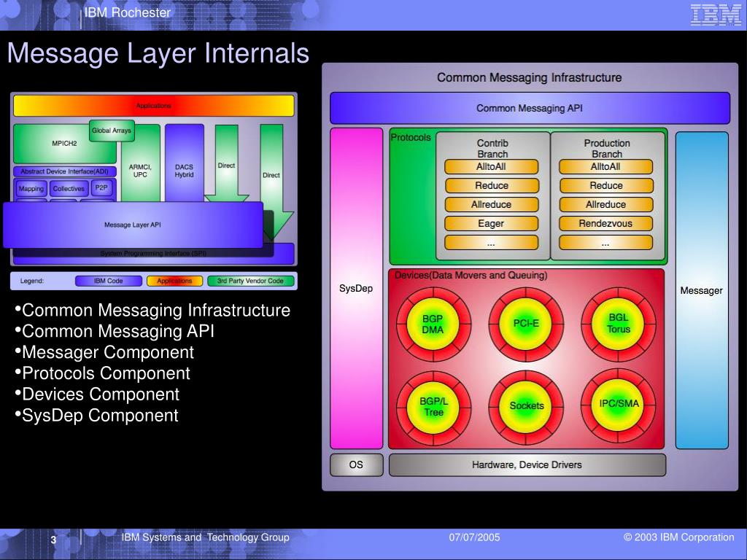Screen dimensions: 747x560
Task: Click Allreduce in the Production Branch
Action: click(606, 205)
